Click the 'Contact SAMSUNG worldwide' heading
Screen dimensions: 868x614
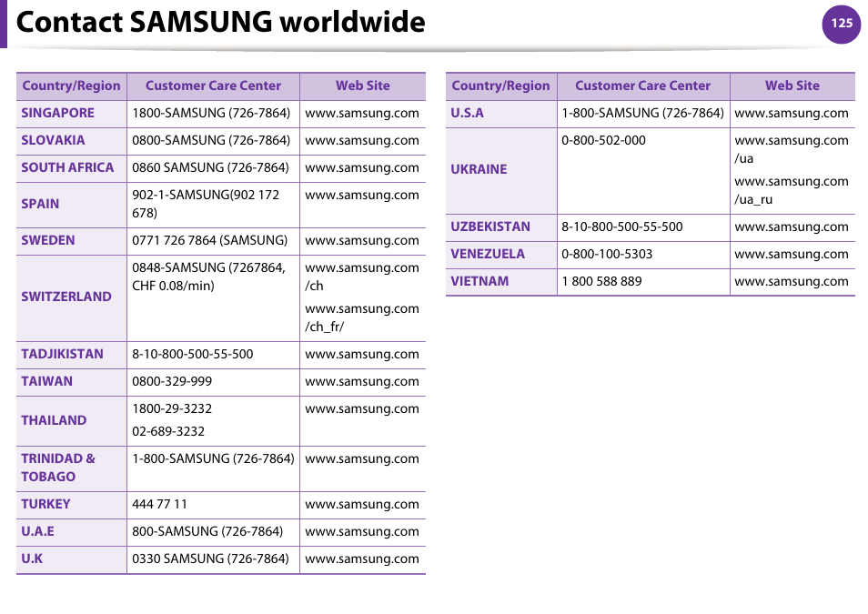pyautogui.click(x=220, y=22)
